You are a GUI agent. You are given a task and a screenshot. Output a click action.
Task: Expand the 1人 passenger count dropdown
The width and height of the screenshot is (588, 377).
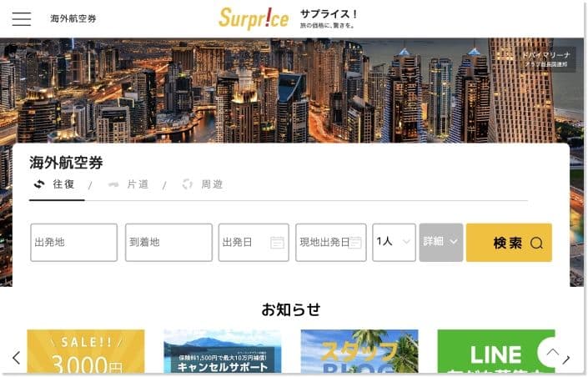[x=394, y=243]
